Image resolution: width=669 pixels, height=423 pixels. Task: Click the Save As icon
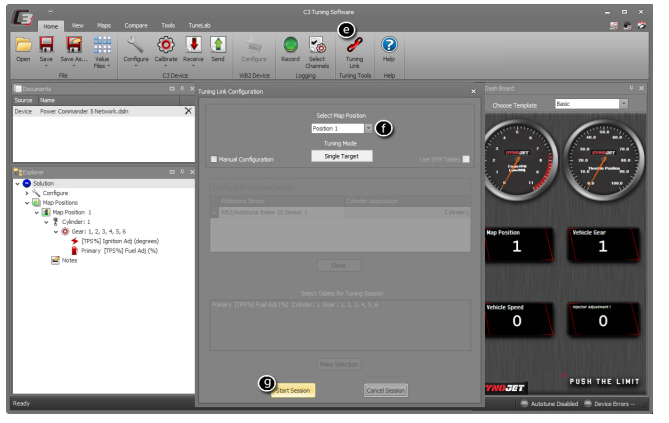point(73,45)
